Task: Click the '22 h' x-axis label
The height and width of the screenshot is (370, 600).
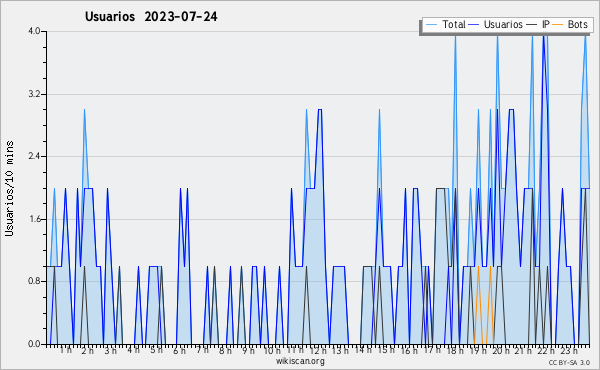Action: click(x=546, y=351)
